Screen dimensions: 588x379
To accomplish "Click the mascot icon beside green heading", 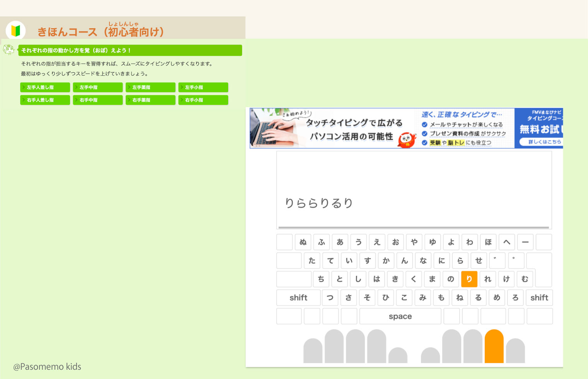I will click(9, 50).
